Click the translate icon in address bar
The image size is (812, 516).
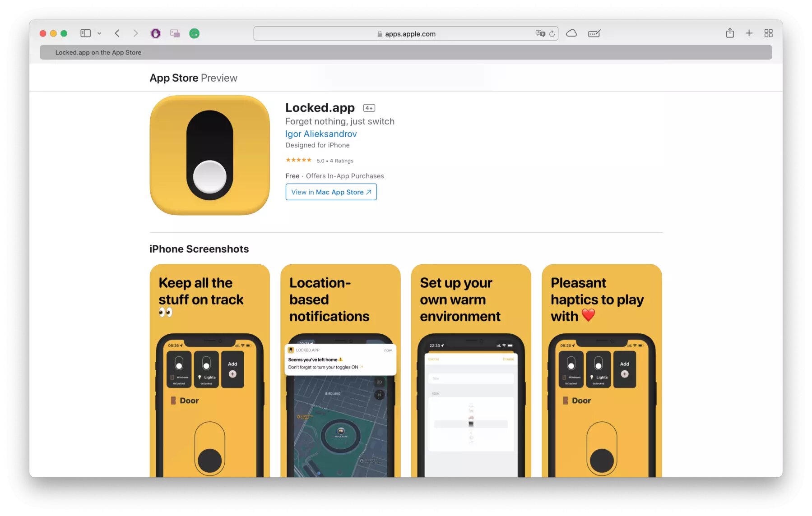click(x=540, y=33)
